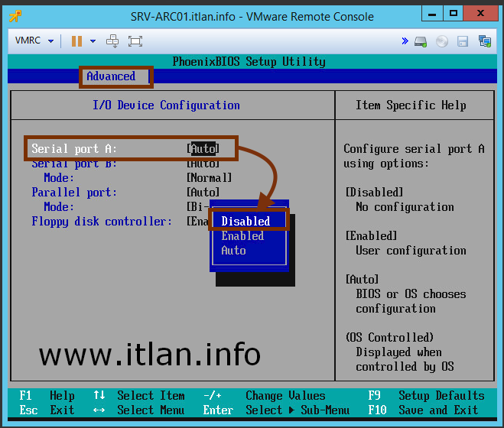This screenshot has width=504, height=428.
Task: Click the Send Ctrl+Alt+Del icon
Action: coord(112,41)
